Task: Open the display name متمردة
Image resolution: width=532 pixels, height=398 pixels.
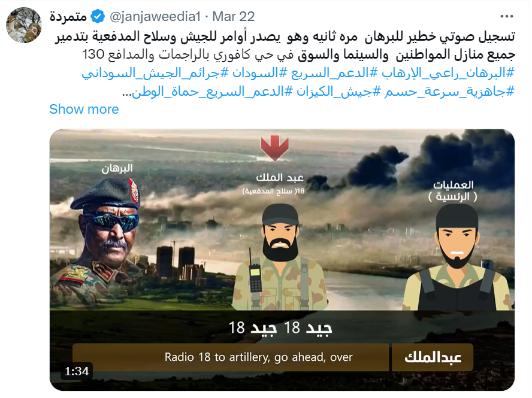Action: (x=68, y=16)
